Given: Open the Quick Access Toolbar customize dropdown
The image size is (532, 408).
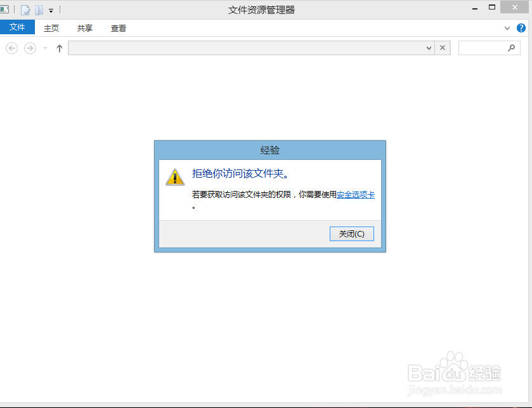Looking at the screenshot, I should (x=51, y=10).
